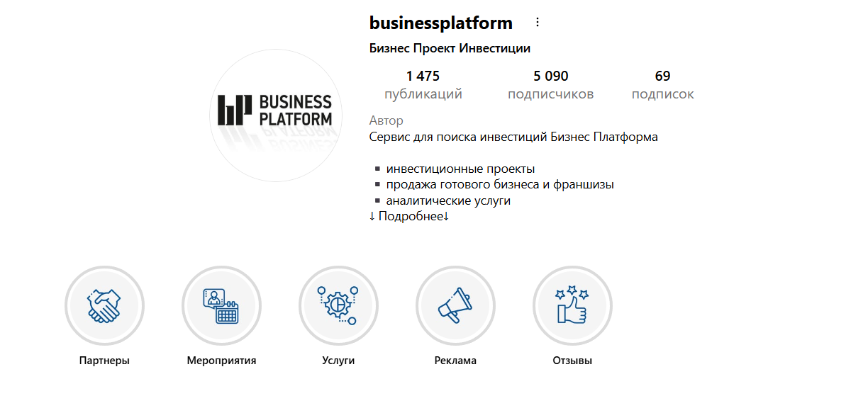Click the Сервис для поиска инвестиций bio line
This screenshot has width=868, height=413.
[513, 137]
